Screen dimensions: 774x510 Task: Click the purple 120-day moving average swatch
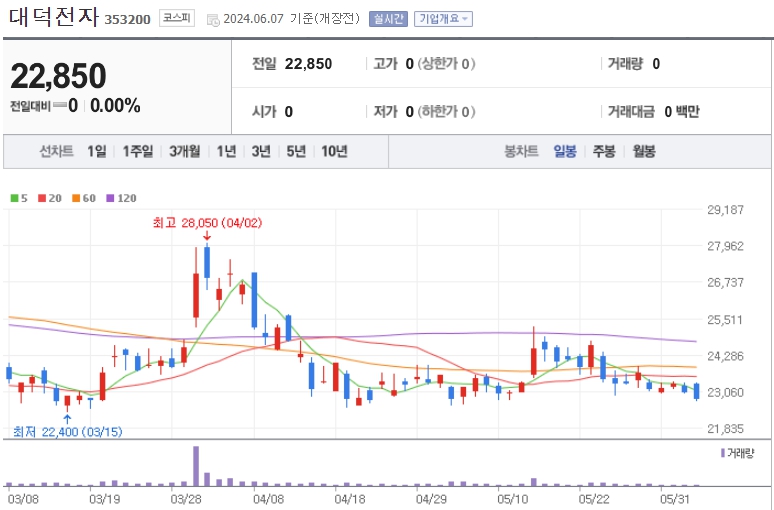110,198
